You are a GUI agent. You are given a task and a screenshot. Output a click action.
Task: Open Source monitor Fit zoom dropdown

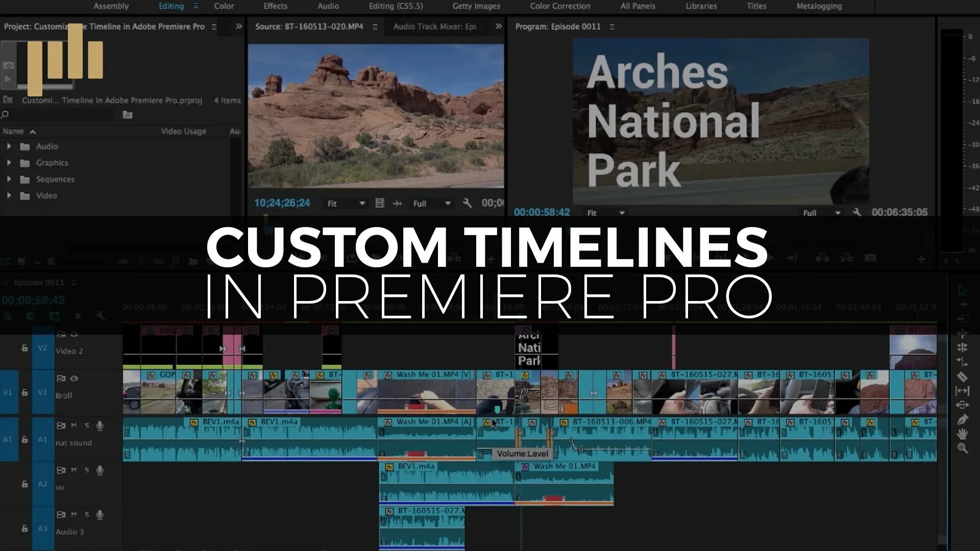(346, 204)
